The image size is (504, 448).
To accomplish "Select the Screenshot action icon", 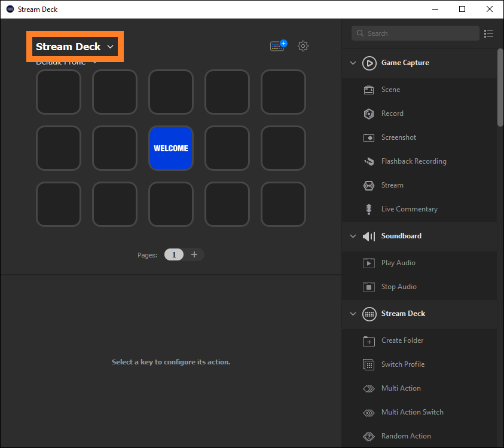I will pyautogui.click(x=369, y=138).
